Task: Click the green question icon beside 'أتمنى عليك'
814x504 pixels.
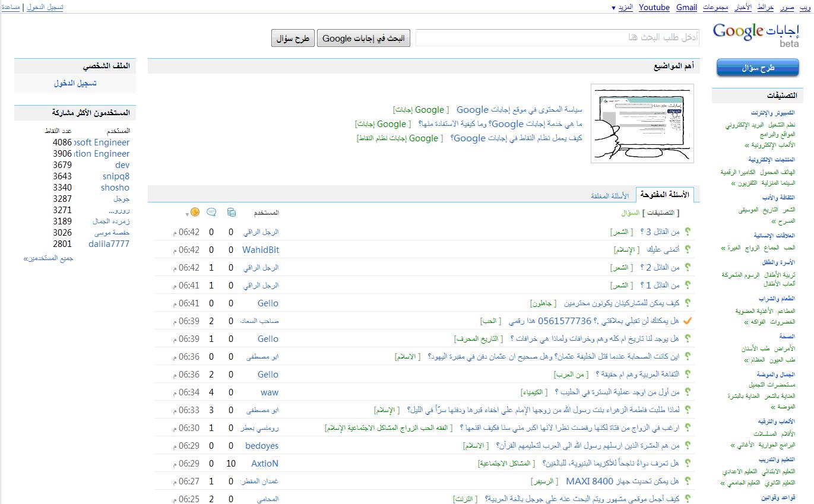Action: [x=688, y=250]
